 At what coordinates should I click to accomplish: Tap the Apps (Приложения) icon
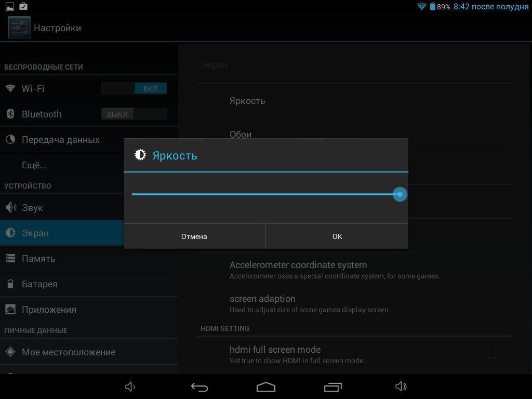click(x=10, y=310)
